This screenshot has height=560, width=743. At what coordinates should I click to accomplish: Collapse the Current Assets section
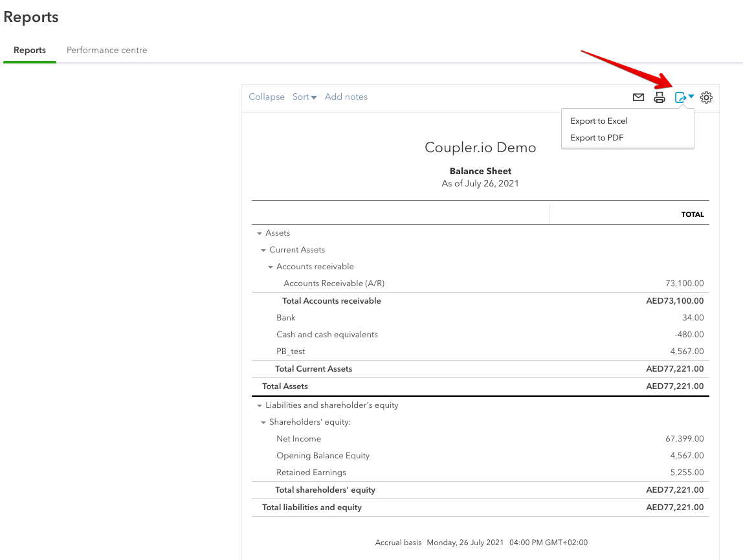pos(263,250)
